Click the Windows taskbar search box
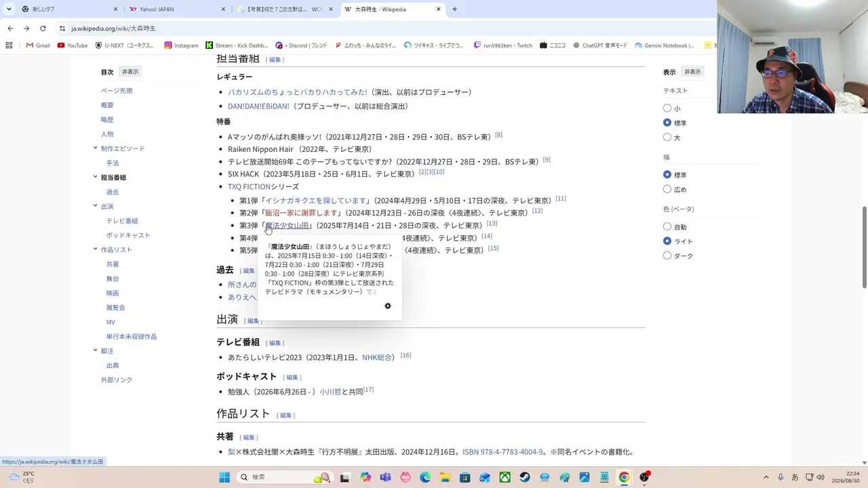The width and height of the screenshot is (868, 488). (x=284, y=477)
